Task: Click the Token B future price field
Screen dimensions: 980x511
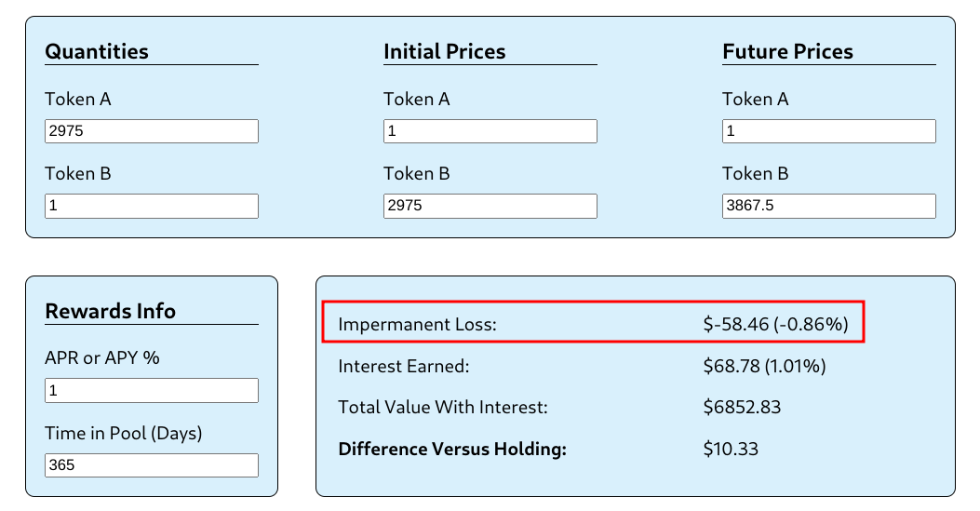Action: 828,206
